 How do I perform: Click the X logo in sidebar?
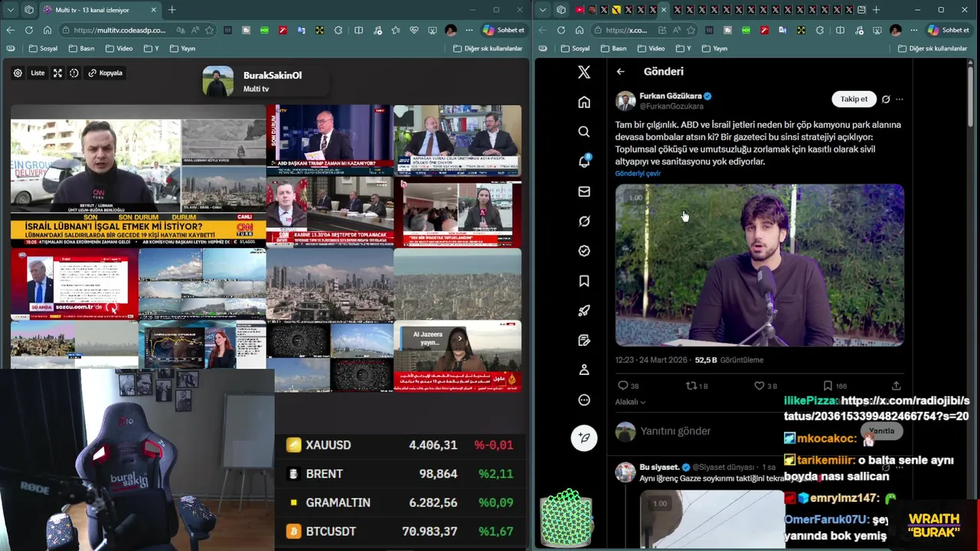pyautogui.click(x=584, y=72)
